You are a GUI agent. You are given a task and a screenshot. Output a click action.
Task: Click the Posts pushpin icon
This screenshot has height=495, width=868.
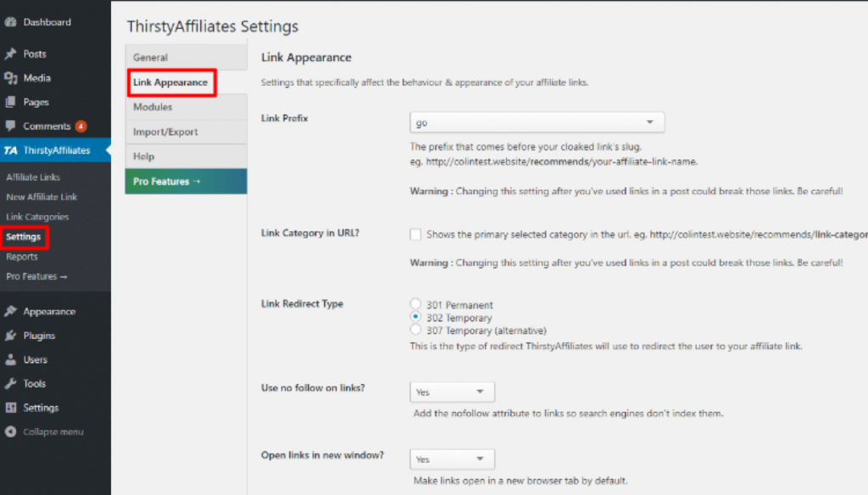(x=10, y=53)
